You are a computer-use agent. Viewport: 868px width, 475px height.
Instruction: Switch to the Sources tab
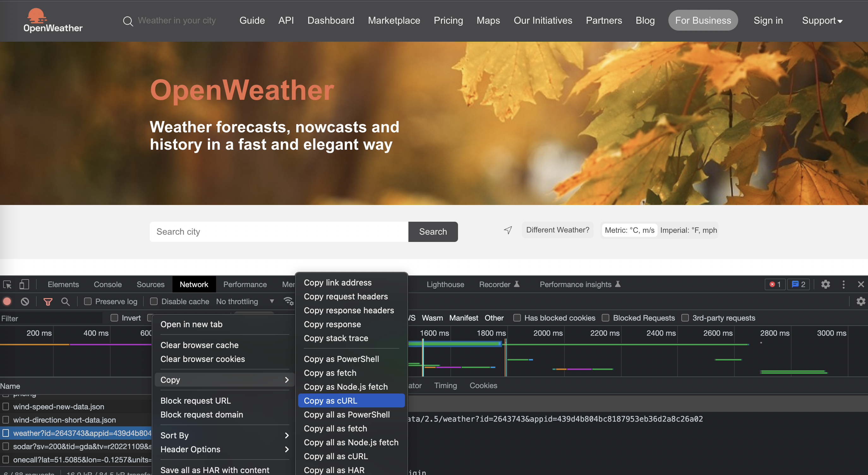click(x=151, y=284)
